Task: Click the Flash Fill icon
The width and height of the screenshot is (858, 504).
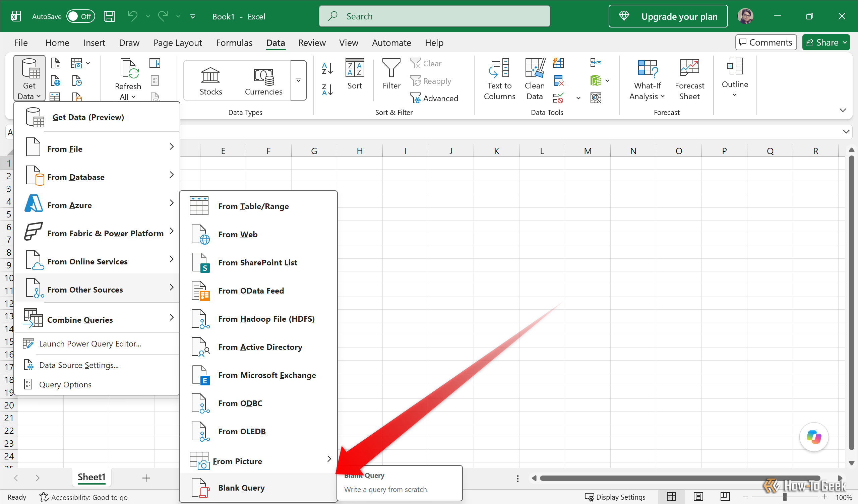Action: [x=558, y=63]
